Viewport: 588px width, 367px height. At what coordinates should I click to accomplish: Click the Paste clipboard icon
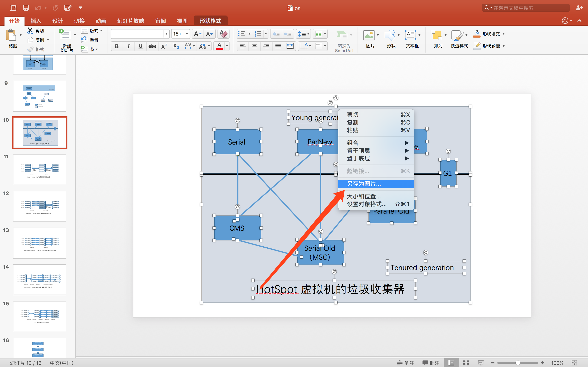click(x=11, y=35)
